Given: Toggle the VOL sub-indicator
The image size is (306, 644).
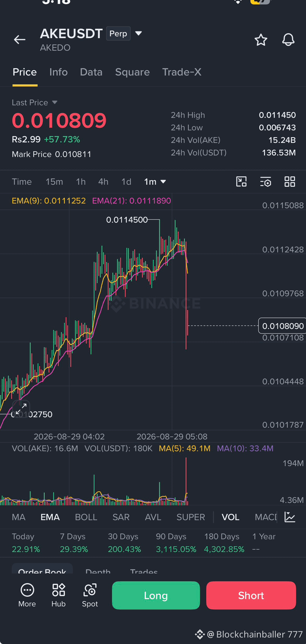Looking at the screenshot, I should click(231, 517).
